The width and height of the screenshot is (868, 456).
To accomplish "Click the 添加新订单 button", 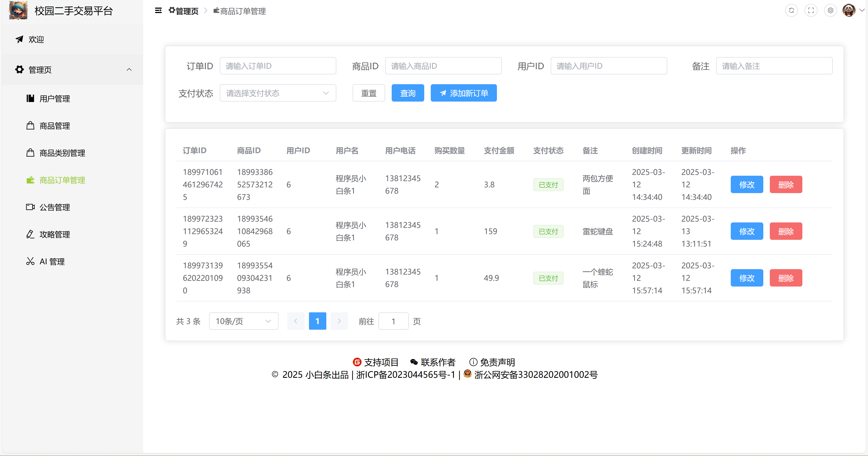I will tap(463, 93).
